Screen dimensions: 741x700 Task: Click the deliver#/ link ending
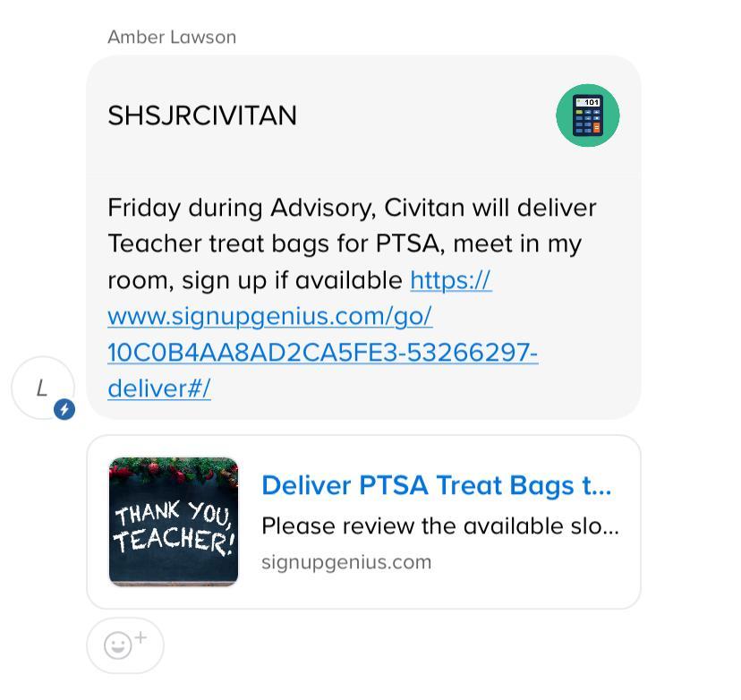[x=159, y=388]
